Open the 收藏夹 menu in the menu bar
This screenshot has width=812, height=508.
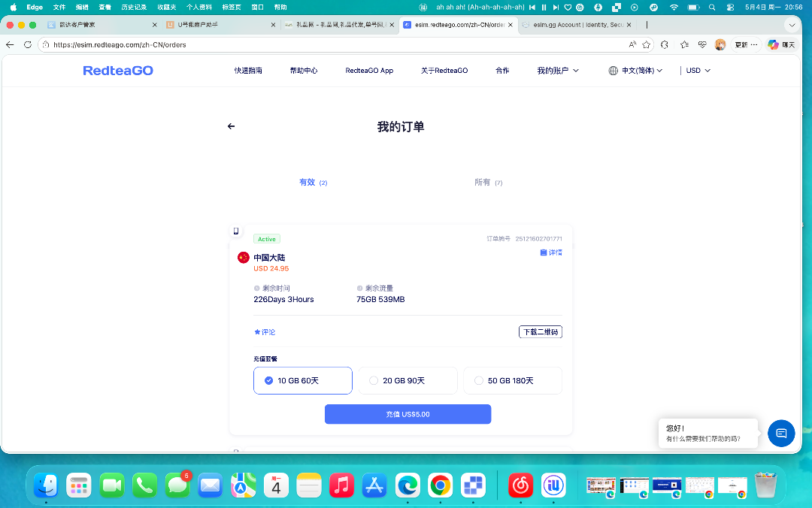tap(167, 8)
